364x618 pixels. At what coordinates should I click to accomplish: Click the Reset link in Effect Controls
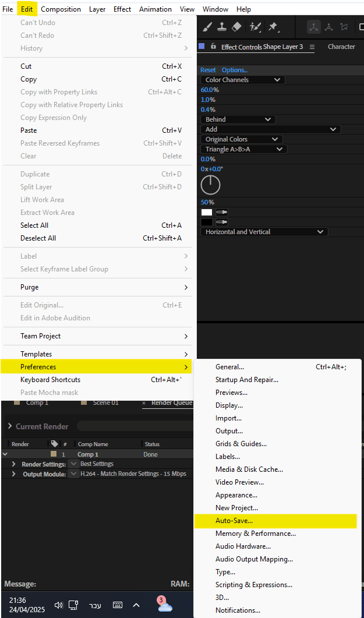(x=208, y=70)
